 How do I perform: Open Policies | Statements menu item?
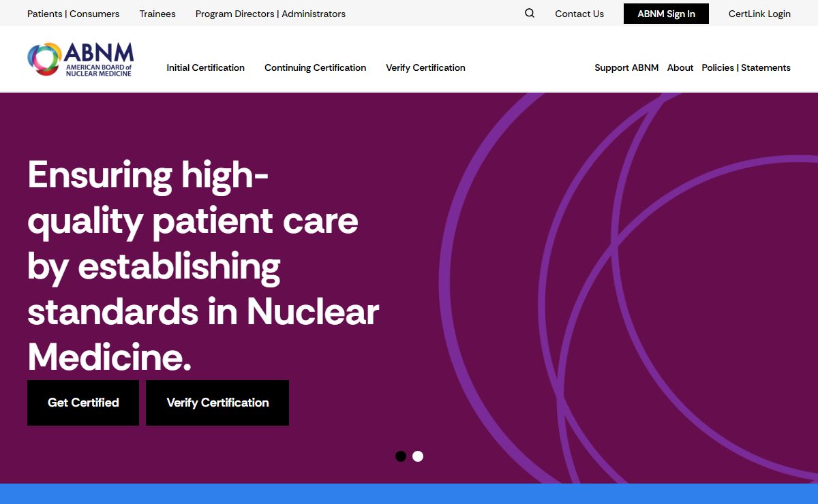pos(746,67)
